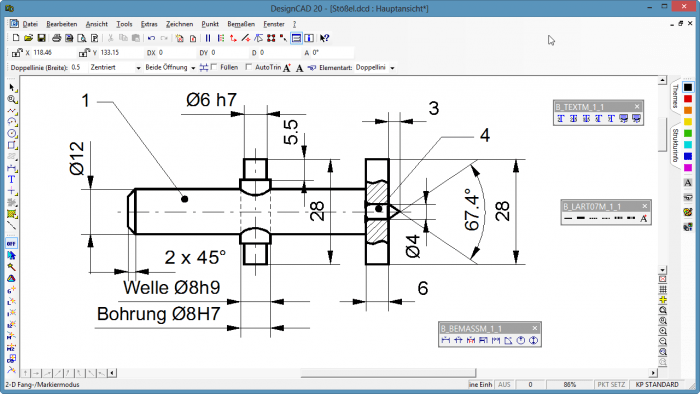The image size is (700, 394).
Task: Select the dimension tool in left toolbox
Action: pyautogui.click(x=12, y=168)
